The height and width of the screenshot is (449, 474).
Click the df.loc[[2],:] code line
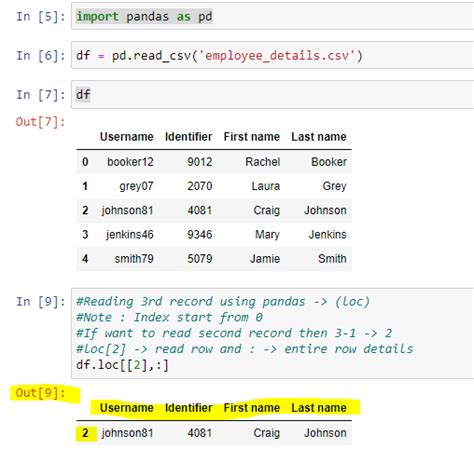pos(122,365)
